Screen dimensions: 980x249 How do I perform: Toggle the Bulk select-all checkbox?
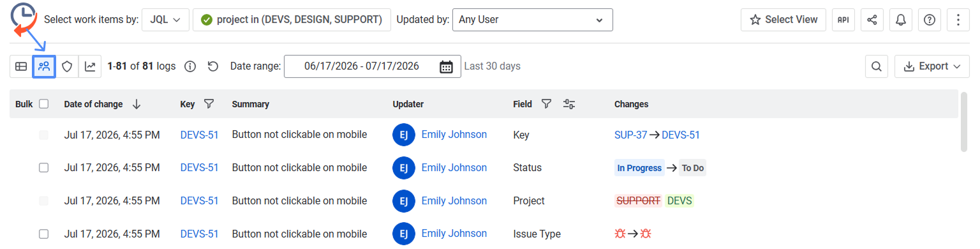[44, 104]
